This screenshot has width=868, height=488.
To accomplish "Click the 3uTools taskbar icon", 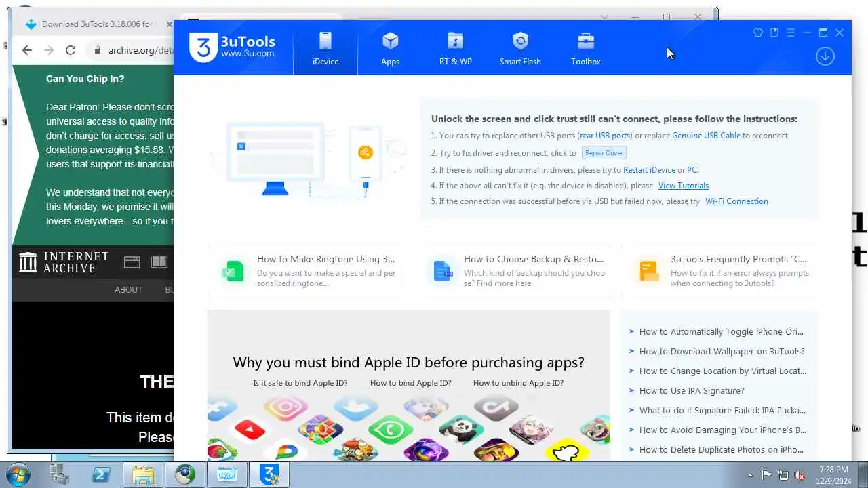I will (x=269, y=474).
